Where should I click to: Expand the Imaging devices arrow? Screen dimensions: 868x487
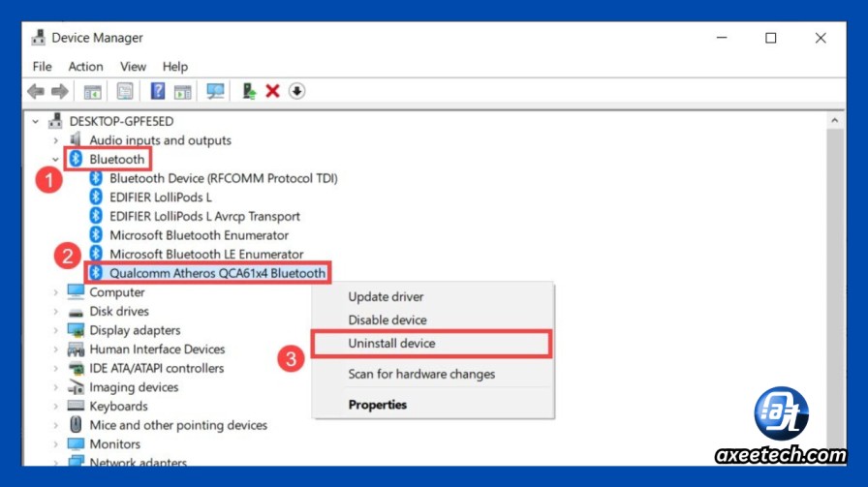pyautogui.click(x=55, y=387)
